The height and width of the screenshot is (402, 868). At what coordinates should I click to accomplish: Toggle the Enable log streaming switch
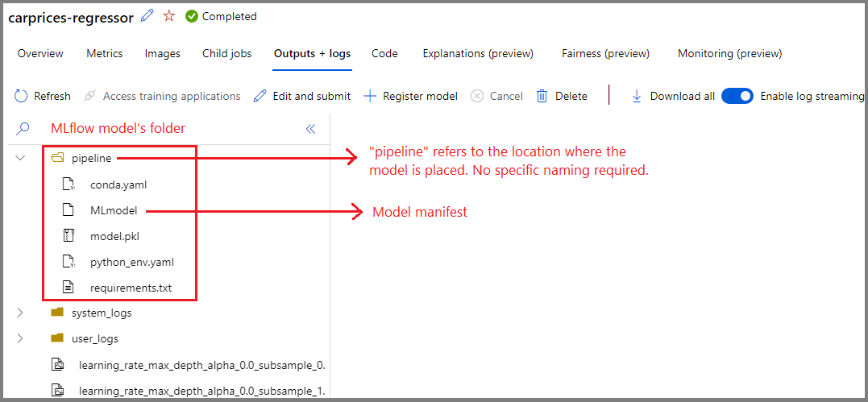tap(737, 96)
